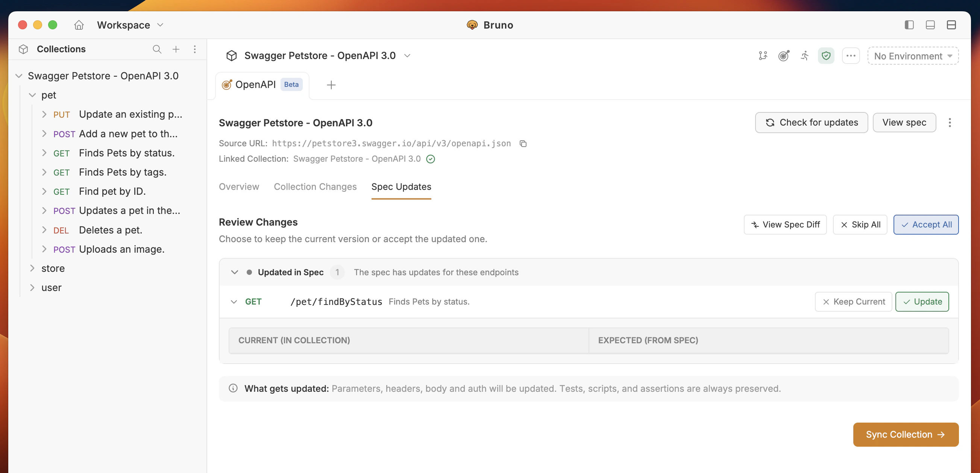Click the plus icon to add collection

(176, 49)
